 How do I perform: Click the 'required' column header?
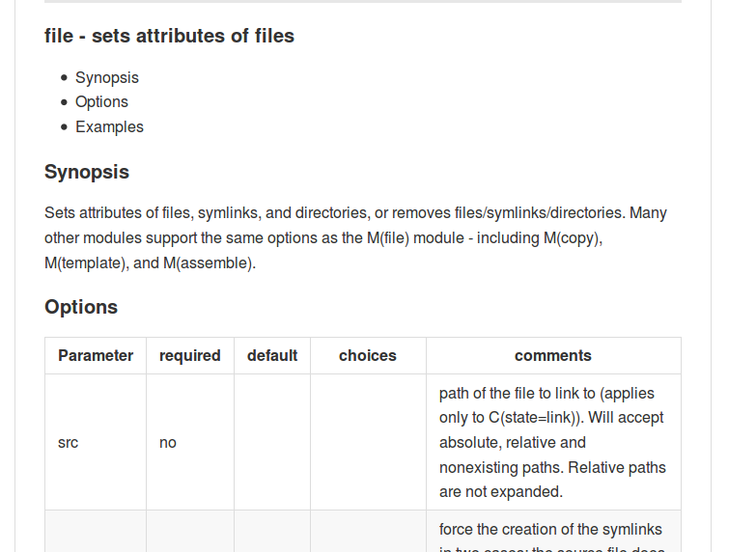coord(189,355)
